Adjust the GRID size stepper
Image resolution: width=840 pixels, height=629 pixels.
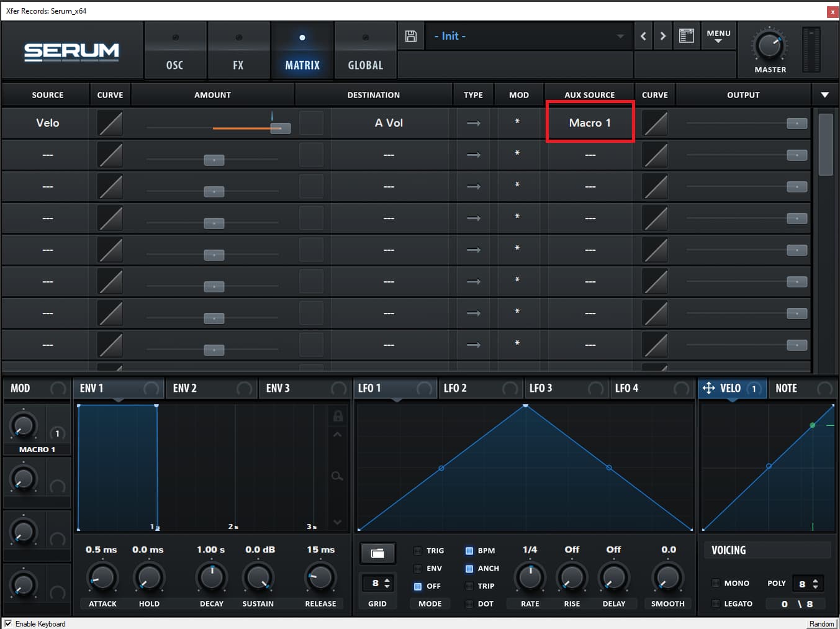(387, 583)
